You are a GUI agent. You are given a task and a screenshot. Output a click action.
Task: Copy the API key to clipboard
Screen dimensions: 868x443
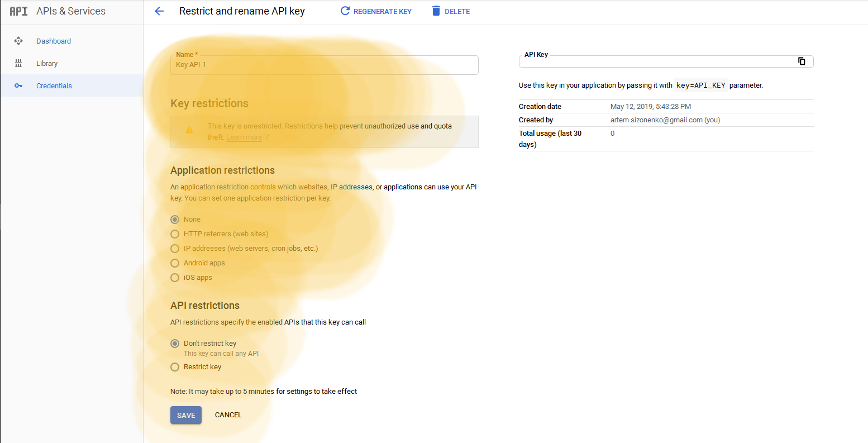click(x=802, y=61)
